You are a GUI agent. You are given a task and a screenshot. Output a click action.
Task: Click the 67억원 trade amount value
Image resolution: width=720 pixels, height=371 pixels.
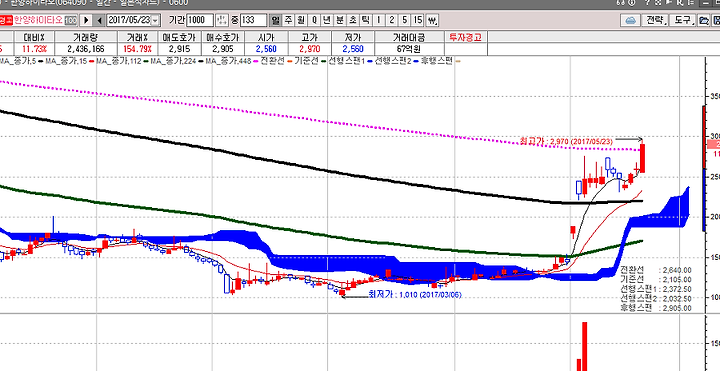coord(410,49)
